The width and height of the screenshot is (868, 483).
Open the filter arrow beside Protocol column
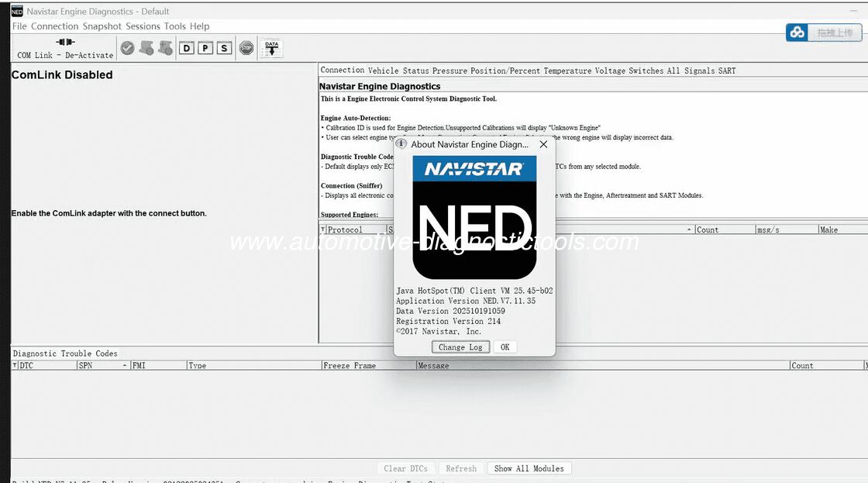323,229
